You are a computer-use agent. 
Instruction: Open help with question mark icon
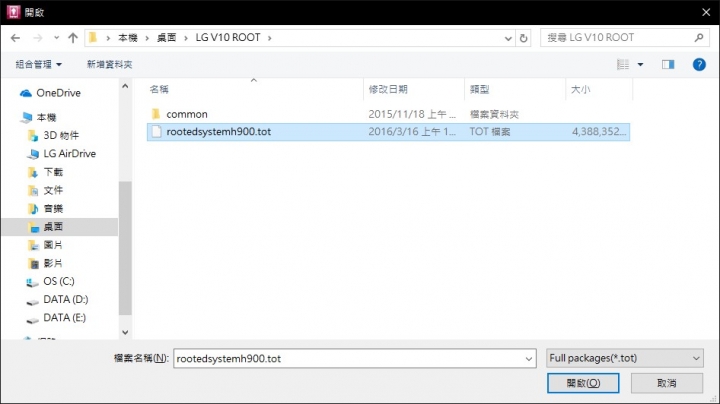point(699,64)
